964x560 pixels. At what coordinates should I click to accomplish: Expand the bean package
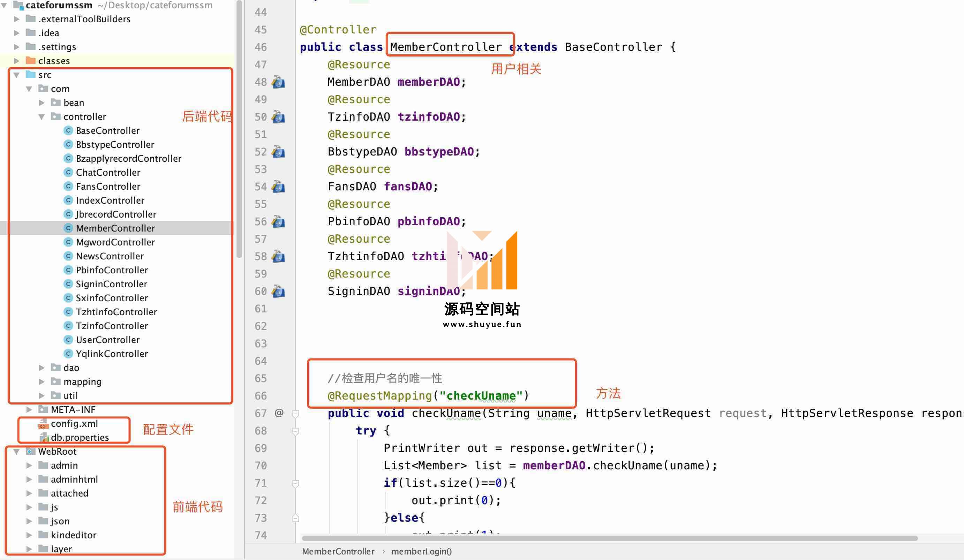tap(42, 103)
